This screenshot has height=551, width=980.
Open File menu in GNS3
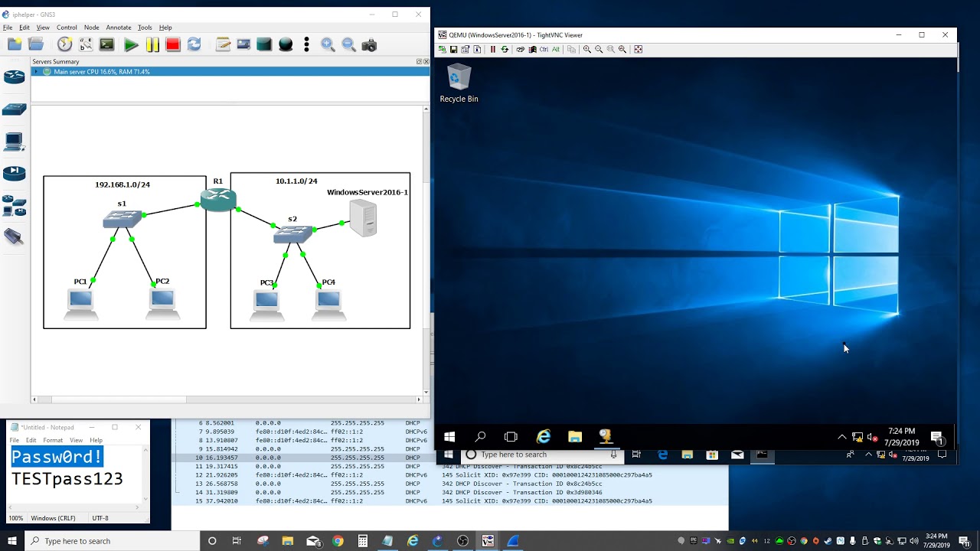[8, 28]
